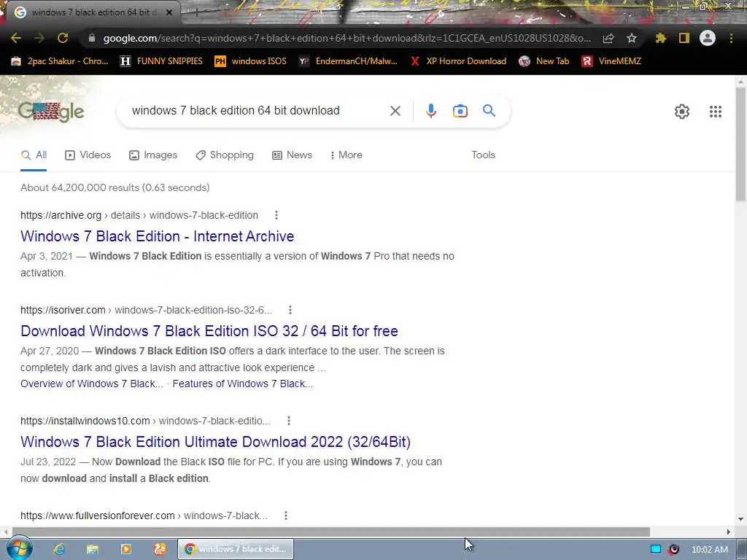Switch to the Images tab
The image size is (747, 560).
(153, 155)
